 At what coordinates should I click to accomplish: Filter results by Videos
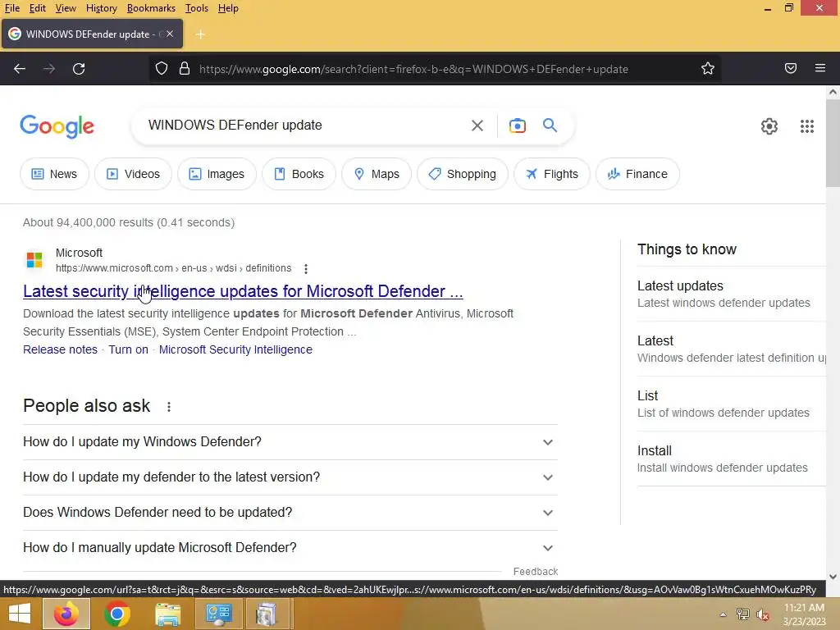pyautogui.click(x=134, y=174)
